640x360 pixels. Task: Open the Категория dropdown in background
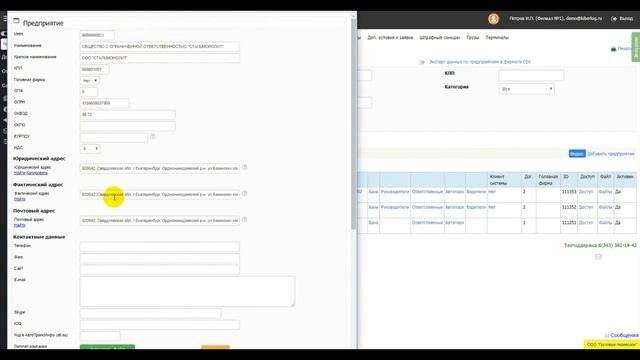pos(527,89)
